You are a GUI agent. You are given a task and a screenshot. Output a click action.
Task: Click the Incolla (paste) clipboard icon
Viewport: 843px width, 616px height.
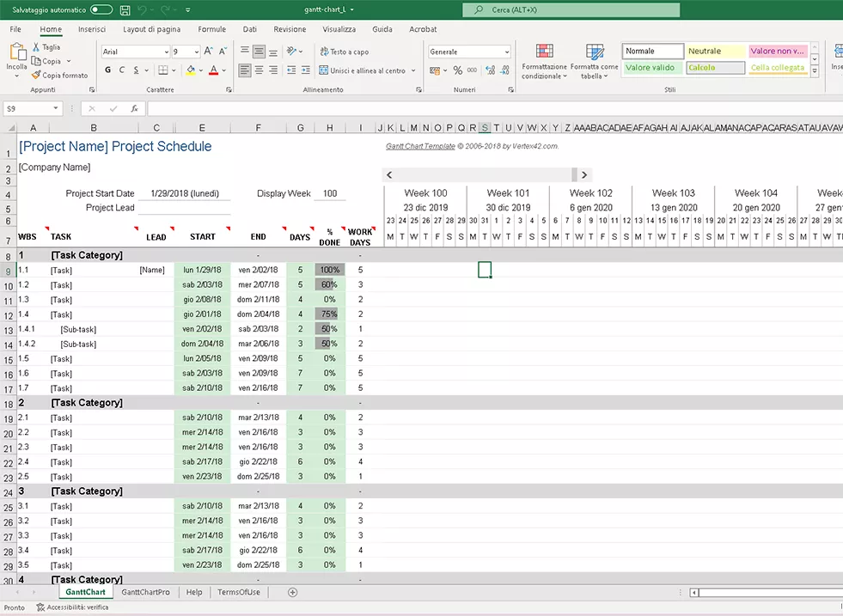point(17,52)
